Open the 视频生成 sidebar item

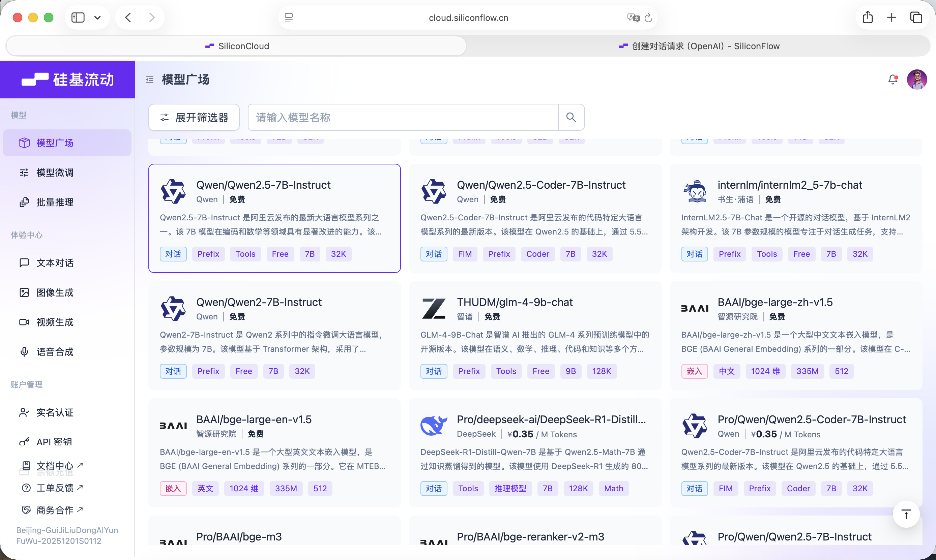(55, 322)
